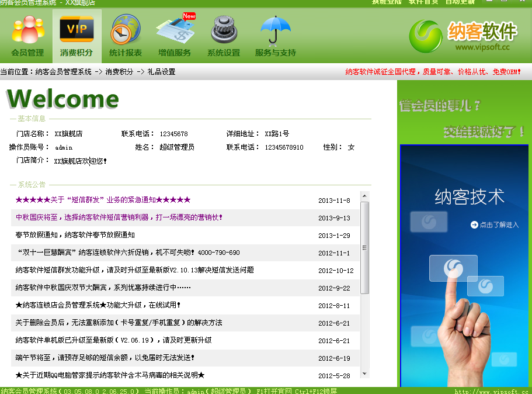
Task: Open 系统设置 gear icon
Action: (224, 30)
